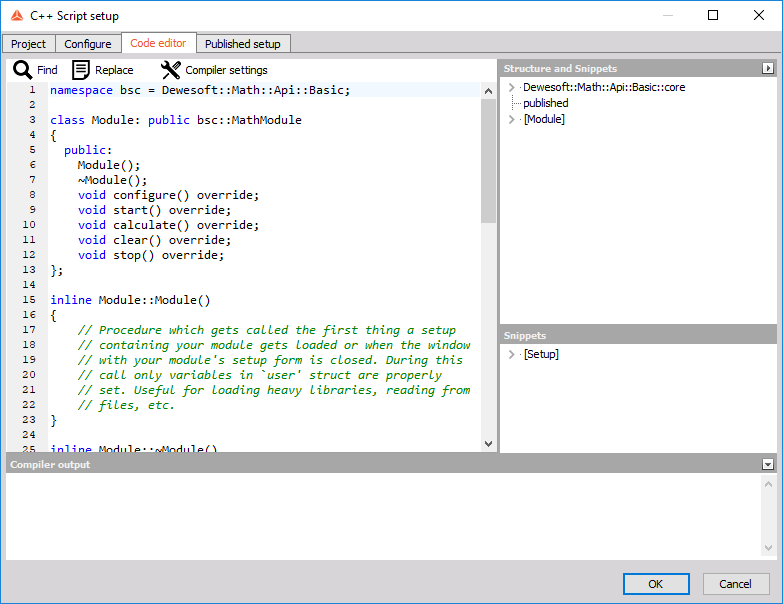The width and height of the screenshot is (783, 604).
Task: Click comment line '// files, etc.'
Action: pyautogui.click(x=126, y=405)
